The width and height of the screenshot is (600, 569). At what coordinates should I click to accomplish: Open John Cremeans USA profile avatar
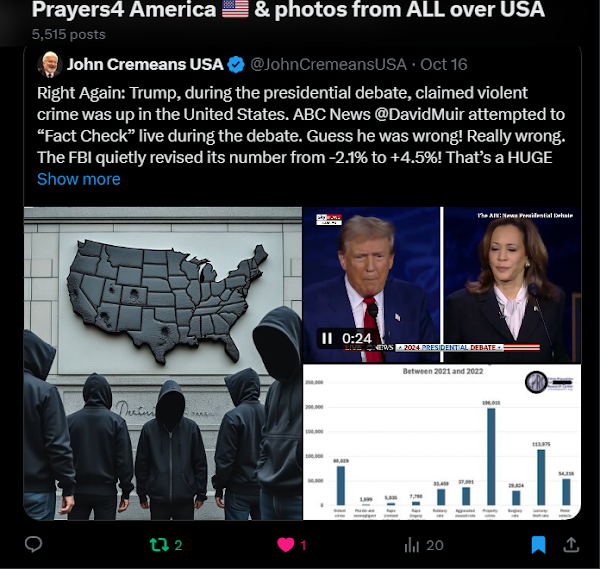coord(50,64)
